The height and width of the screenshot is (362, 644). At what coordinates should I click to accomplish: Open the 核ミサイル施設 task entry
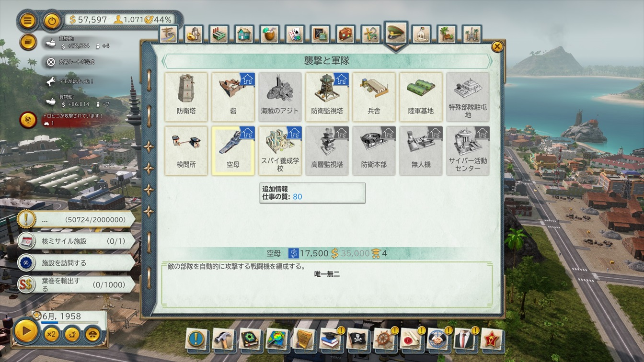click(x=77, y=241)
